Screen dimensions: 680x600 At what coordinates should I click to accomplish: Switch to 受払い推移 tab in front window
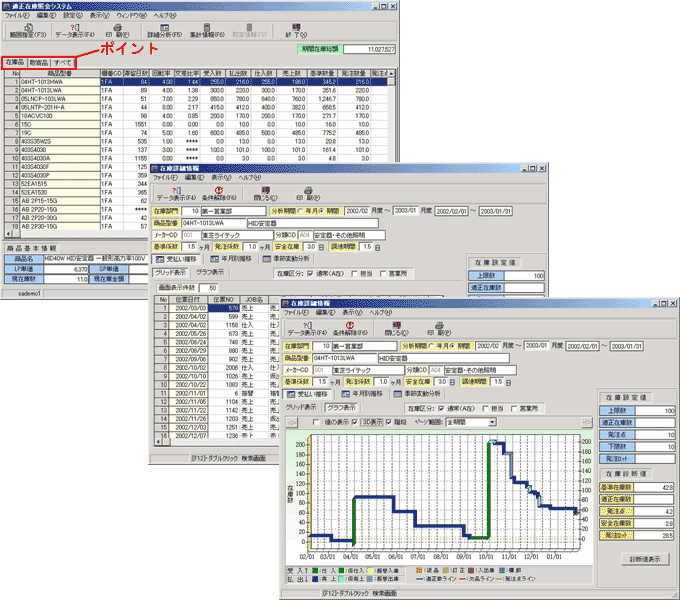tap(308, 394)
